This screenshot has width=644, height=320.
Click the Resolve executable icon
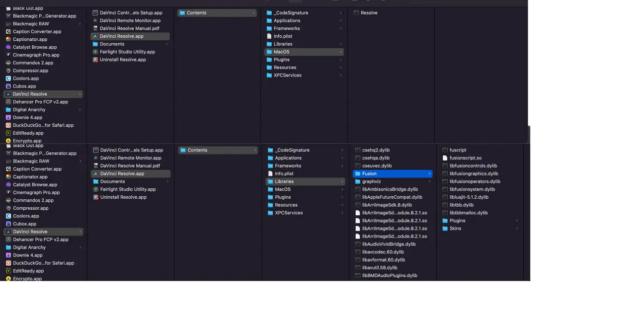(356, 13)
